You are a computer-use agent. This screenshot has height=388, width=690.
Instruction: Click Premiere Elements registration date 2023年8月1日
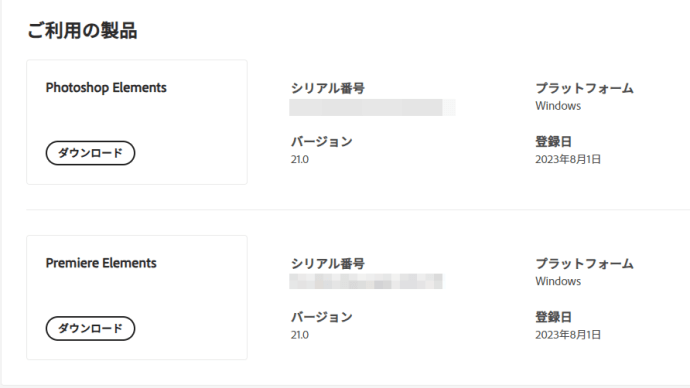click(x=568, y=335)
